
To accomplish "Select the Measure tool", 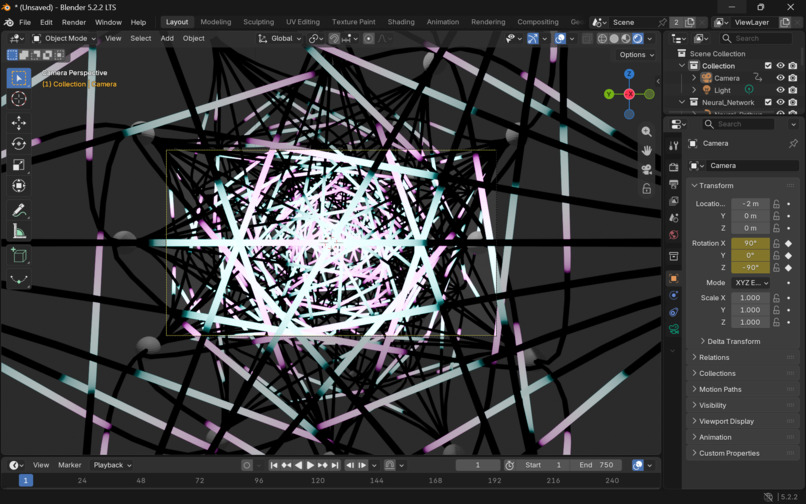I will click(x=19, y=231).
